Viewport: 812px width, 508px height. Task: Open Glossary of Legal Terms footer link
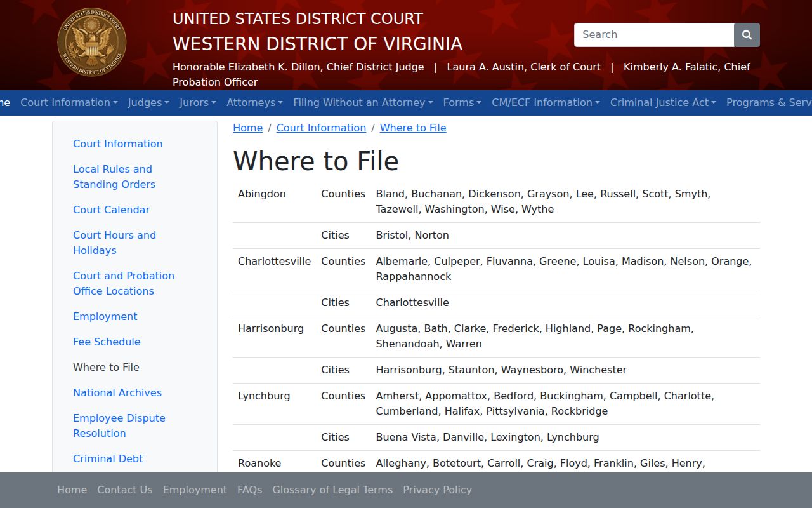[332, 490]
